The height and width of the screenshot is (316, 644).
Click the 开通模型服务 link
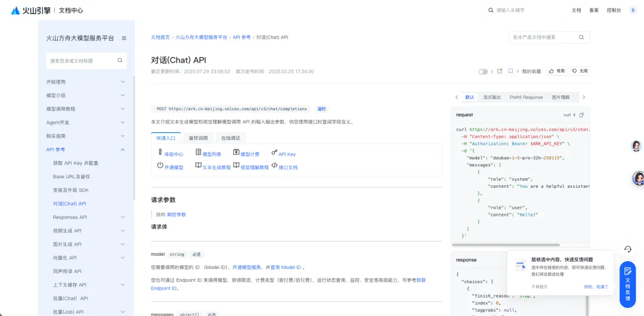(x=247, y=267)
